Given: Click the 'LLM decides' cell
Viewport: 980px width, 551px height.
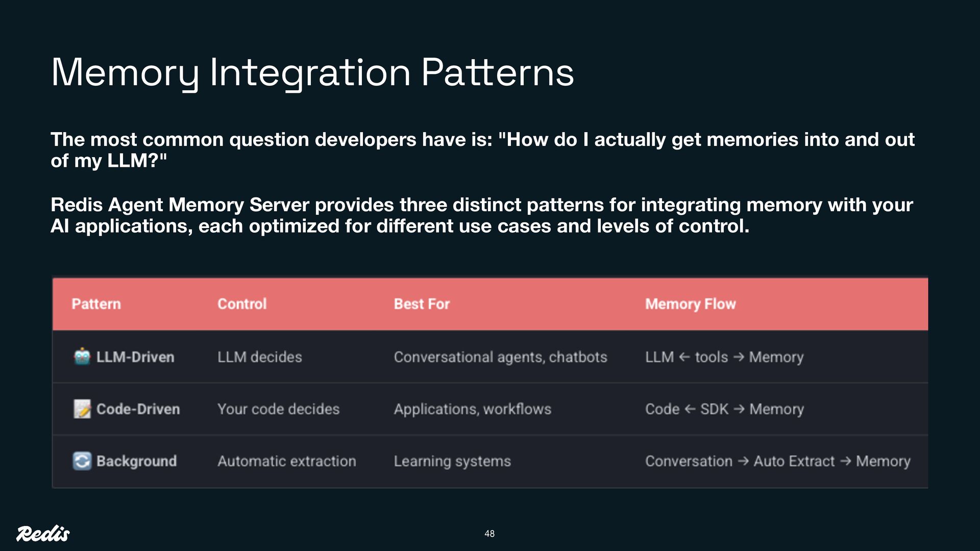Looking at the screenshot, I should (x=259, y=357).
